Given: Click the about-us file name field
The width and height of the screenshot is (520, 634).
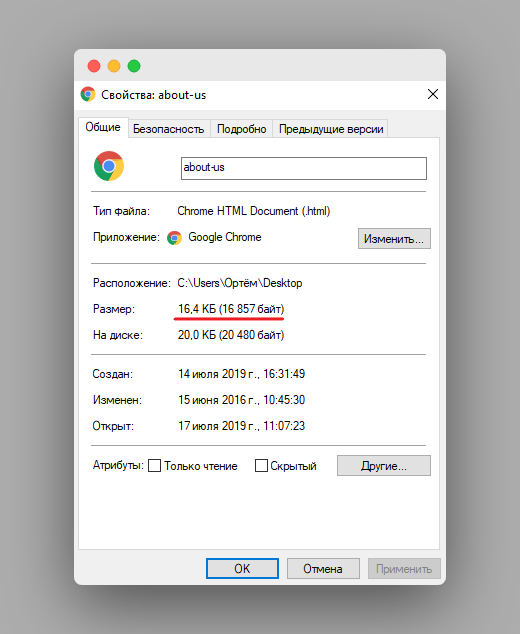Looking at the screenshot, I should point(304,168).
